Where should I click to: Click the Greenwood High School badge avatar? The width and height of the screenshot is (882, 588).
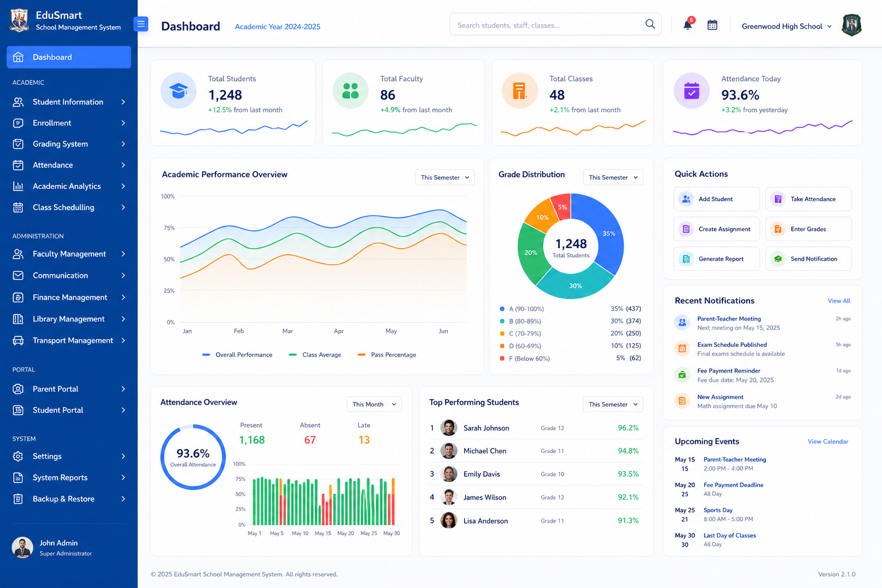[852, 25]
